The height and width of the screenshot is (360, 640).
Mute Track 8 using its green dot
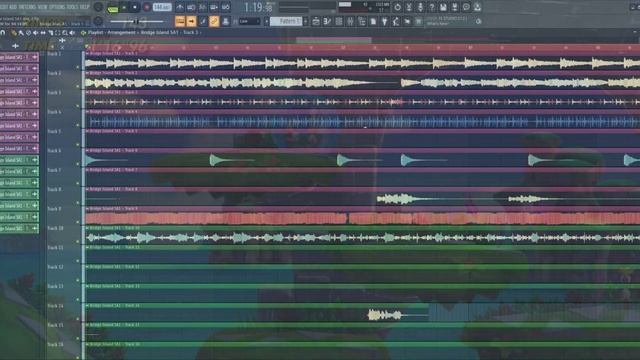[78, 202]
